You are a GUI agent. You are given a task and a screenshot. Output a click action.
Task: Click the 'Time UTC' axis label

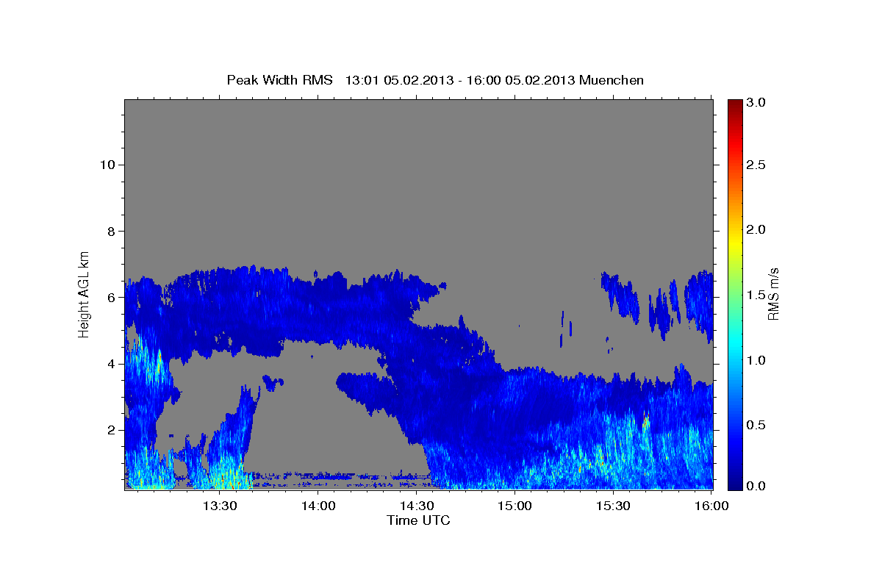point(418,520)
